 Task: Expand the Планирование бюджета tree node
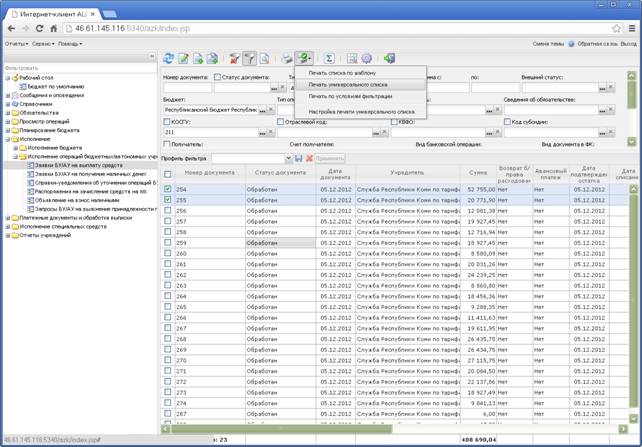pyautogui.click(x=8, y=129)
